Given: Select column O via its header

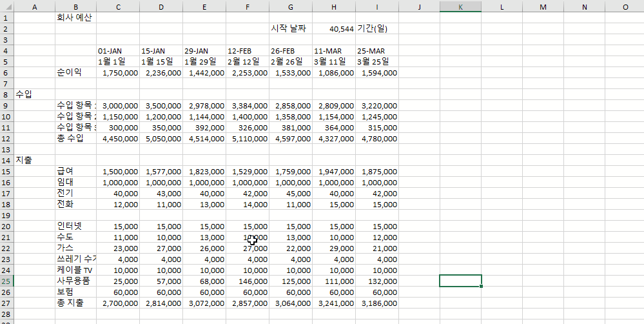Looking at the screenshot, I should click(625, 6).
